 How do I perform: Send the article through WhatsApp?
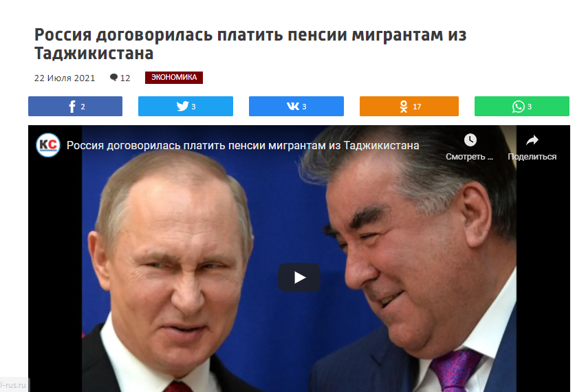522,107
